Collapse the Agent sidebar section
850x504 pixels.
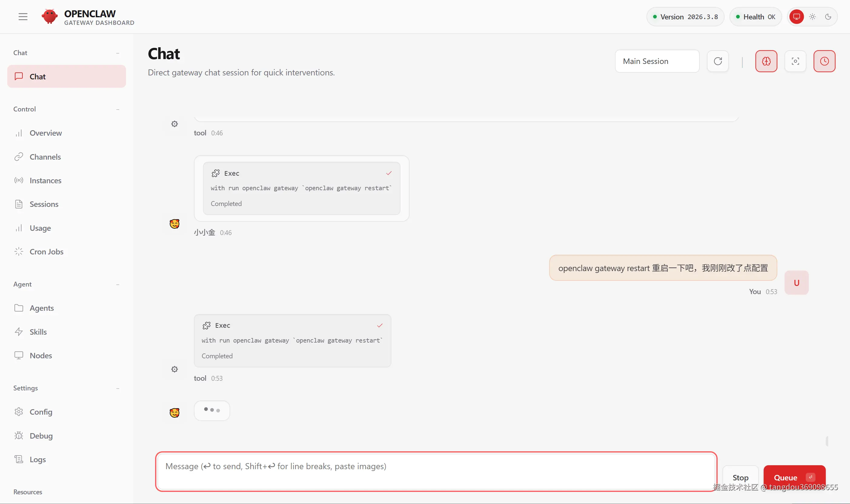point(118,284)
